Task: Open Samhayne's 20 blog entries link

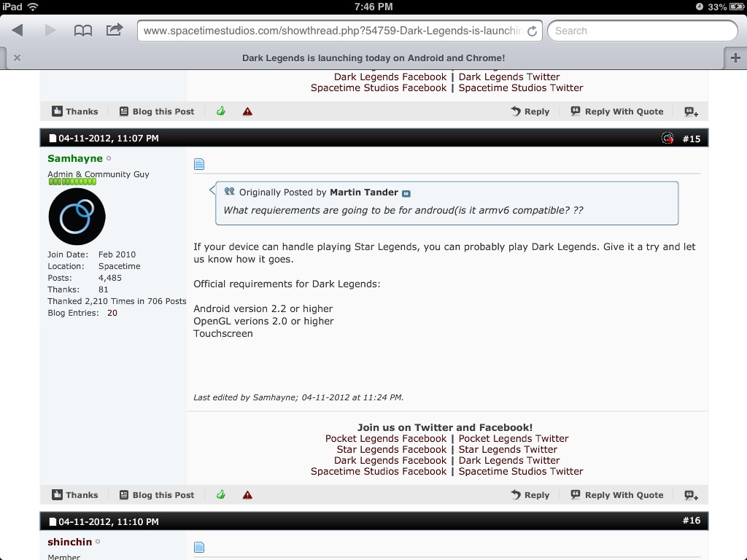Action: click(x=112, y=313)
